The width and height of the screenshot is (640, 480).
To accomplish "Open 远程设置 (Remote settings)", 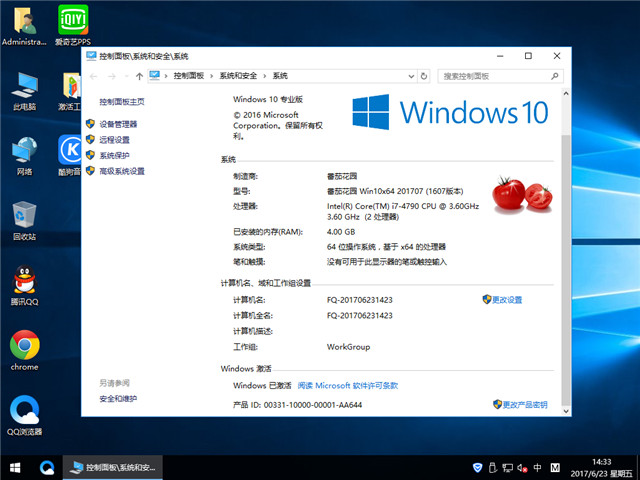I will coord(115,140).
